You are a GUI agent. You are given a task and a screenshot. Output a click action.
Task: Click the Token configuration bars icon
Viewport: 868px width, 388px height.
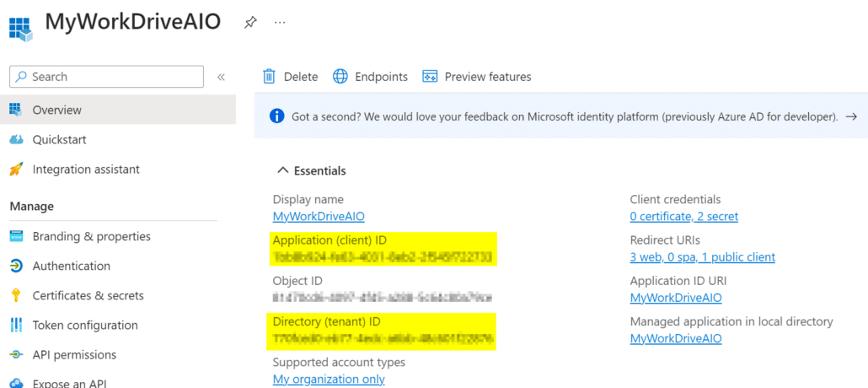[x=16, y=325]
